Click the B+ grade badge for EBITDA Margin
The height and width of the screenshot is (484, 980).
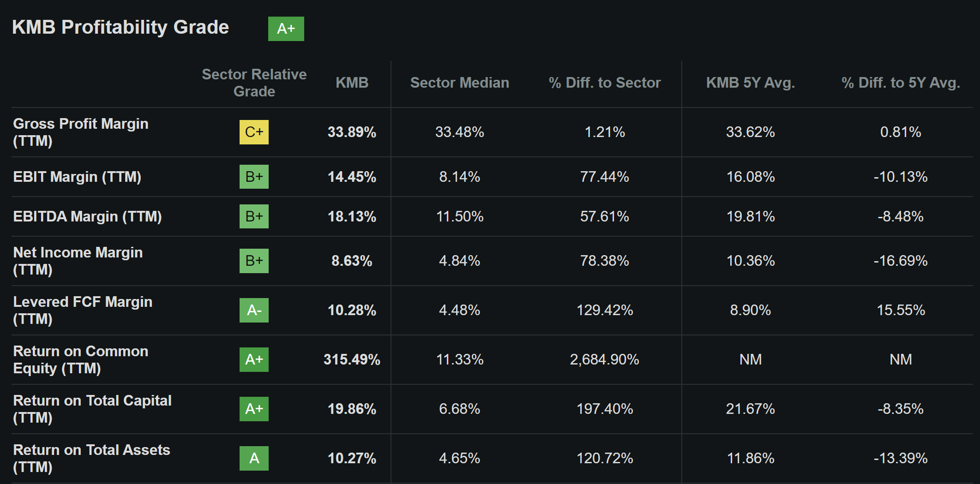[254, 216]
